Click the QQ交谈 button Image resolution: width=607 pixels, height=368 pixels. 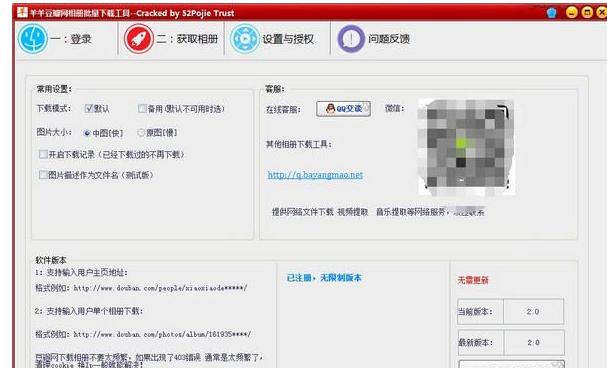pos(343,109)
